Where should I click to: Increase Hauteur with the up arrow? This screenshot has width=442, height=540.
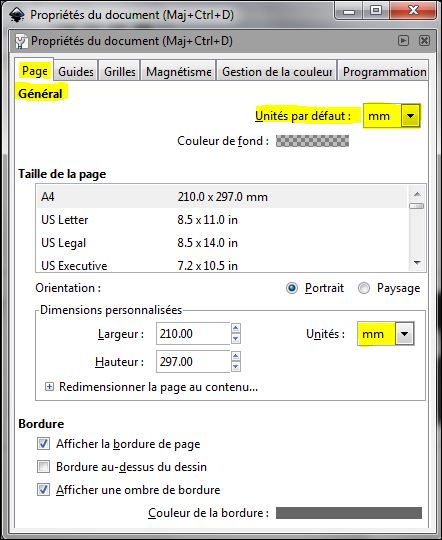click(236, 356)
